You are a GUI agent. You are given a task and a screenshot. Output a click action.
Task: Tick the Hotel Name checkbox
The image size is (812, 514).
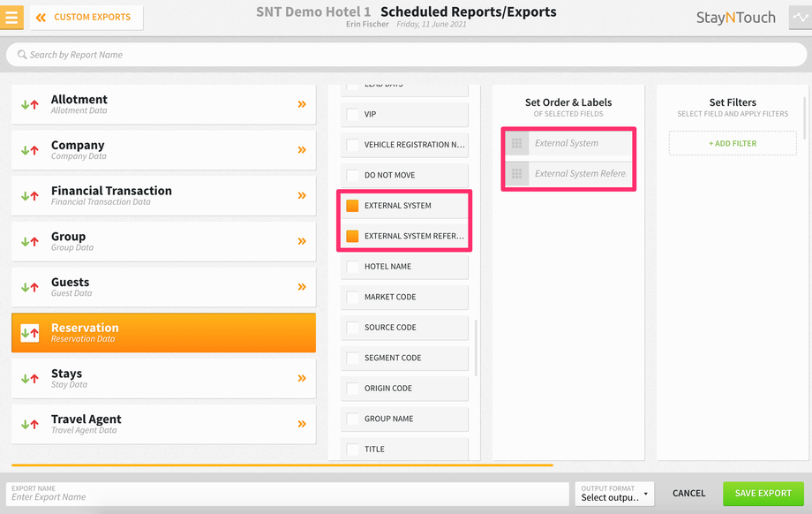(x=352, y=267)
